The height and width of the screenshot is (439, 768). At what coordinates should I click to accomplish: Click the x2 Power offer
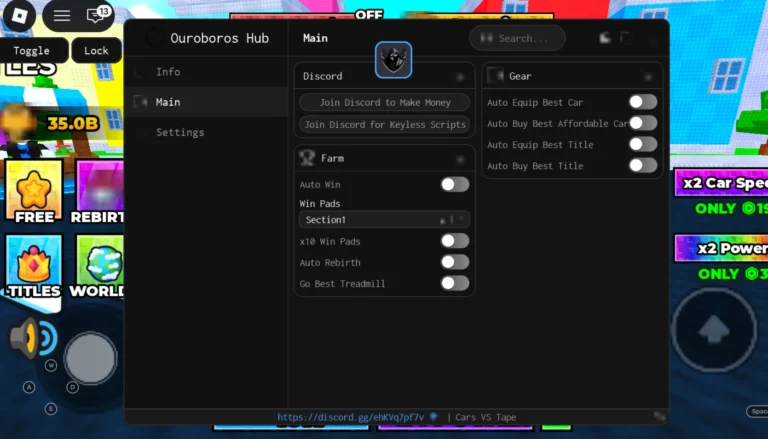[721, 248]
